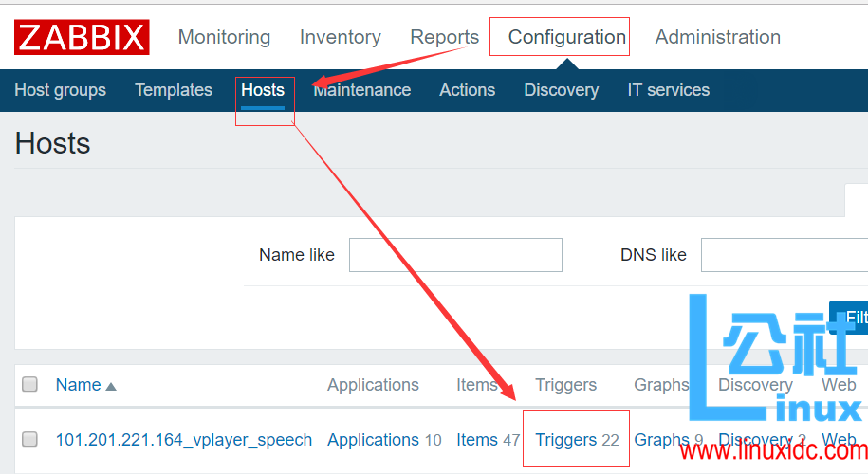Viewport: 868px width, 474px height.
Task: Go to Actions submenu
Action: (468, 90)
